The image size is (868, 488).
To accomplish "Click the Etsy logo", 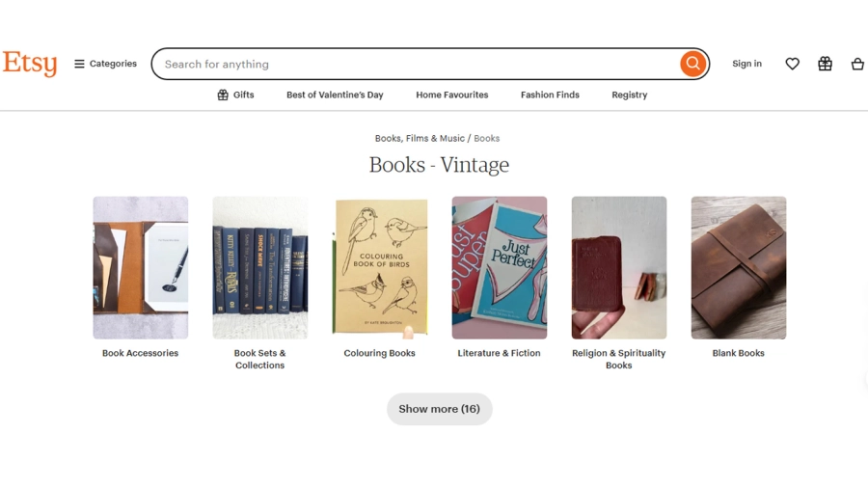I will coord(30,64).
